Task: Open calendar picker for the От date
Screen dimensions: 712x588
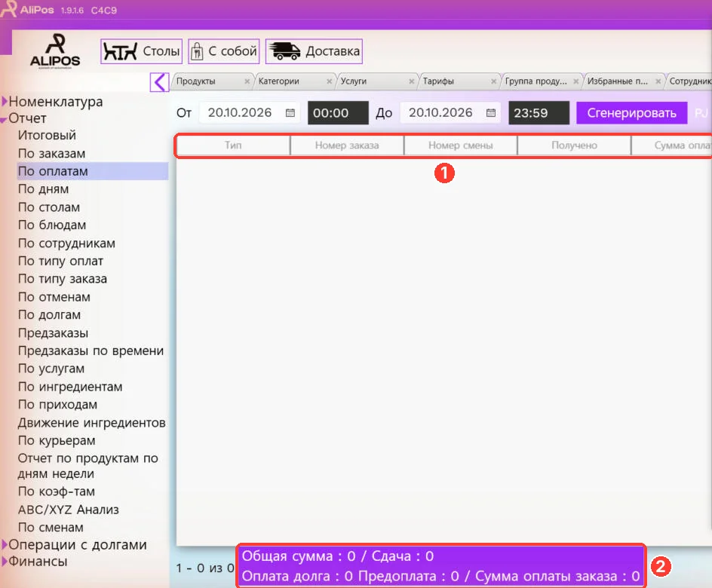Action: [290, 113]
